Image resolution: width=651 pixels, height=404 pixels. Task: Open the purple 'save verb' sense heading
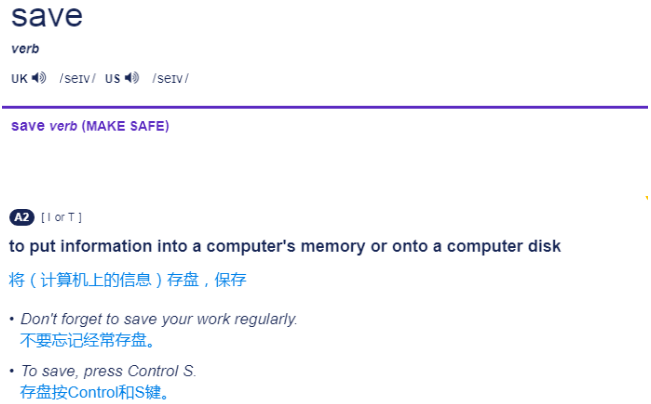pyautogui.click(x=44, y=126)
